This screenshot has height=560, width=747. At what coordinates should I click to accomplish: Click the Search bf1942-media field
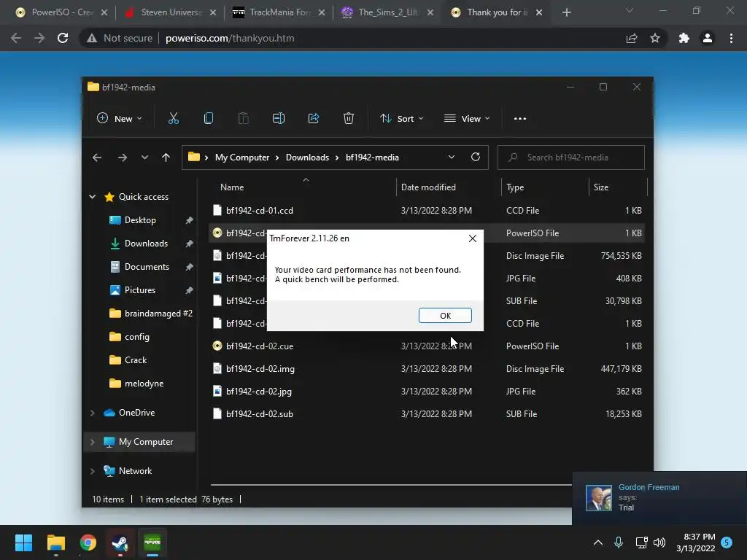570,157
